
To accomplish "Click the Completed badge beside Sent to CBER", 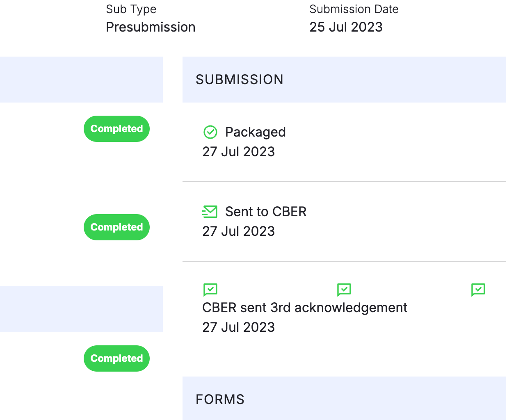I will pos(116,227).
